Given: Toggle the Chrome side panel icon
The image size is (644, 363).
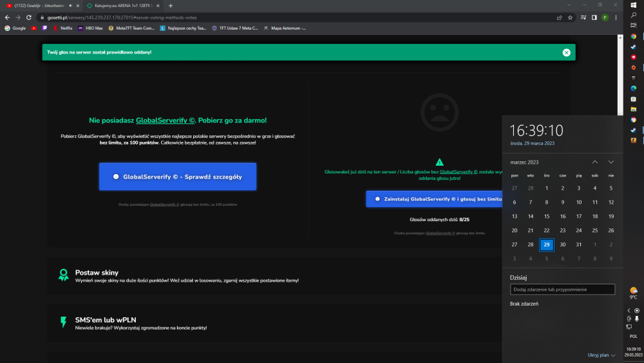Looking at the screenshot, I should tap(594, 17).
